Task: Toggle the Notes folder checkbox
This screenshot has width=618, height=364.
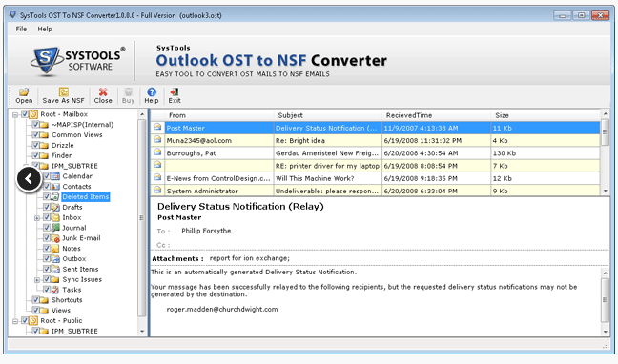Action: click(x=47, y=248)
